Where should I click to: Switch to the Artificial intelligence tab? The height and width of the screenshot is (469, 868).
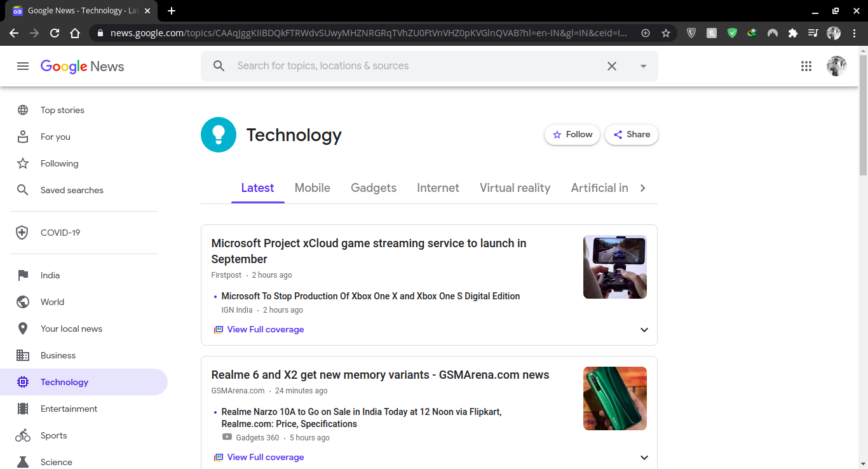click(x=599, y=188)
